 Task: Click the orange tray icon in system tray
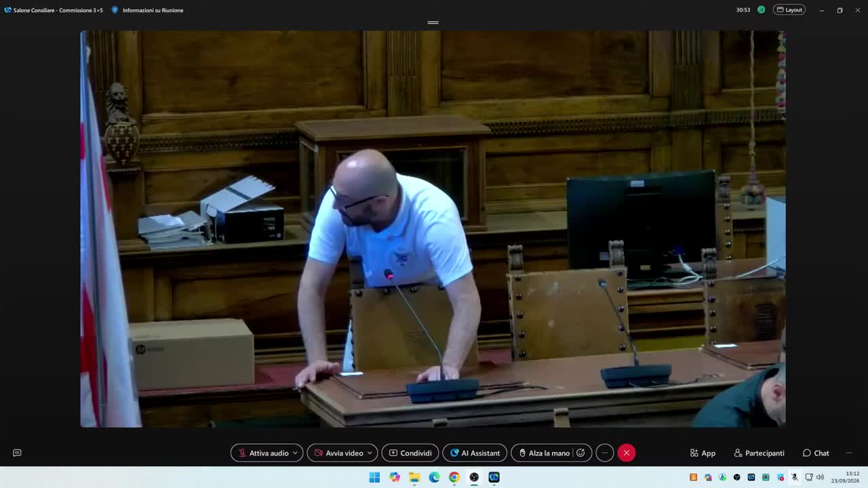(693, 477)
